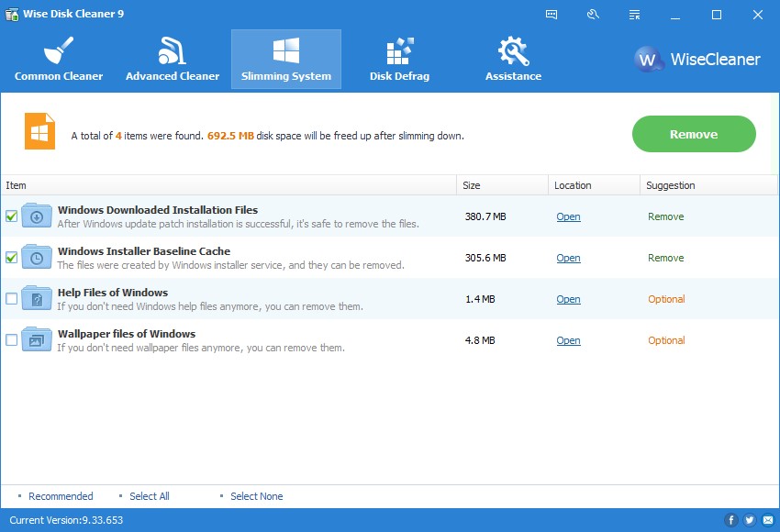The width and height of the screenshot is (780, 532).
Task: Switch to the Disk Defrag tab
Action: [x=398, y=60]
